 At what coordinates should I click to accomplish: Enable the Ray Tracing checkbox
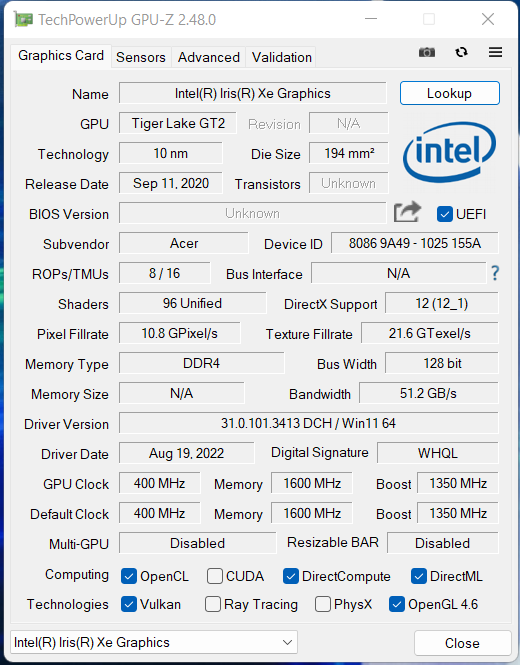point(212,604)
